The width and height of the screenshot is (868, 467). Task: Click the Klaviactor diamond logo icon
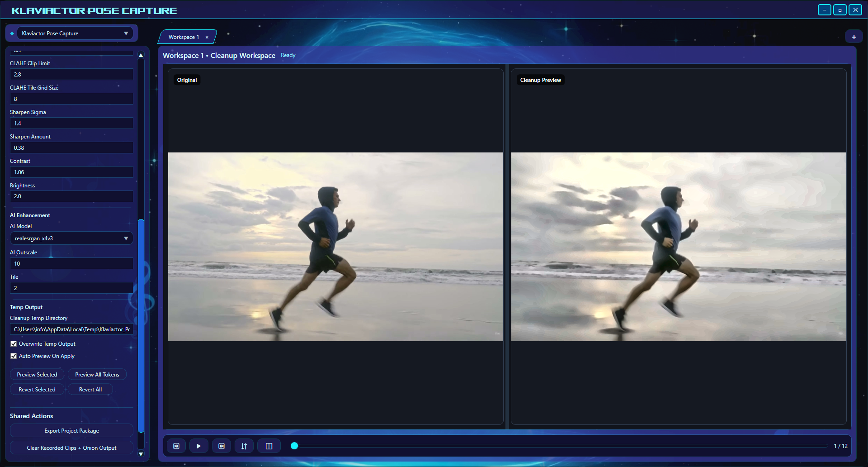[x=11, y=33]
